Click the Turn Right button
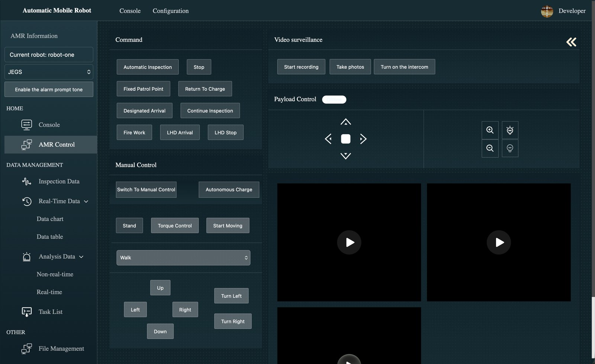Image resolution: width=595 pixels, height=364 pixels. point(233,321)
